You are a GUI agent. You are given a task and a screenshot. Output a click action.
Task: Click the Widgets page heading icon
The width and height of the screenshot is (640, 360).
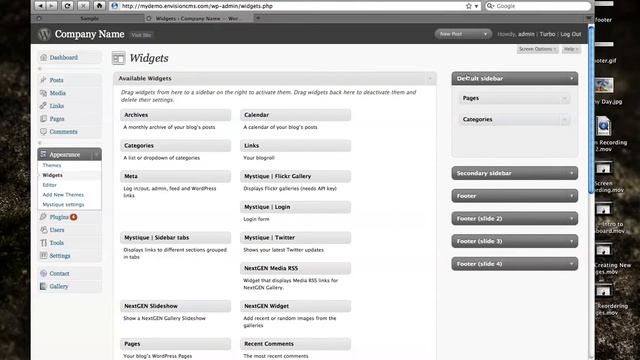tap(118, 58)
